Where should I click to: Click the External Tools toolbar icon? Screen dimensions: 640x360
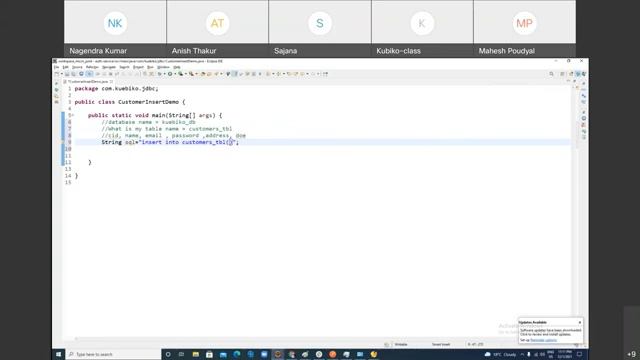(191, 74)
